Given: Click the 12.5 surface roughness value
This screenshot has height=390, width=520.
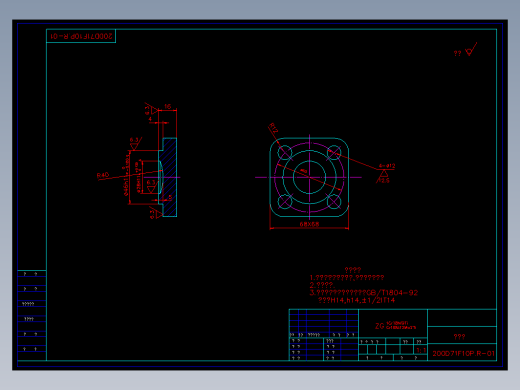Looking at the screenshot, I should pyautogui.click(x=384, y=180).
